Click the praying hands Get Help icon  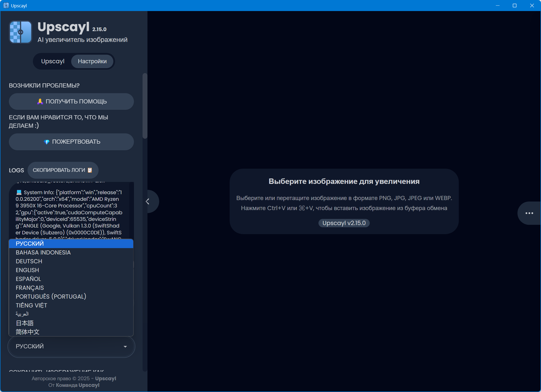point(40,101)
